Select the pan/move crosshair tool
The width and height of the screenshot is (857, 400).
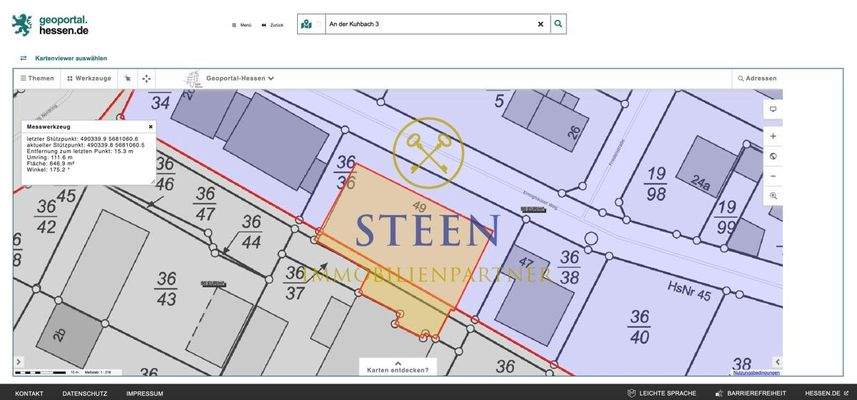(x=147, y=78)
